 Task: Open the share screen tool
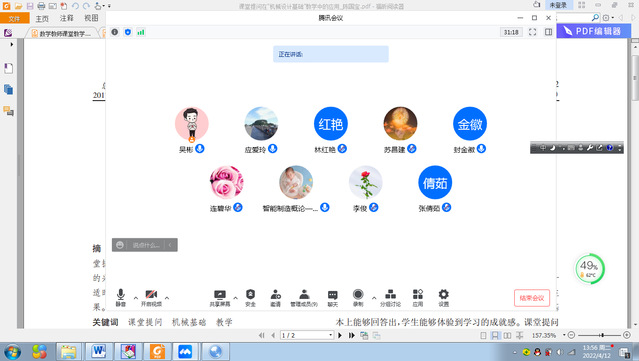220,297
